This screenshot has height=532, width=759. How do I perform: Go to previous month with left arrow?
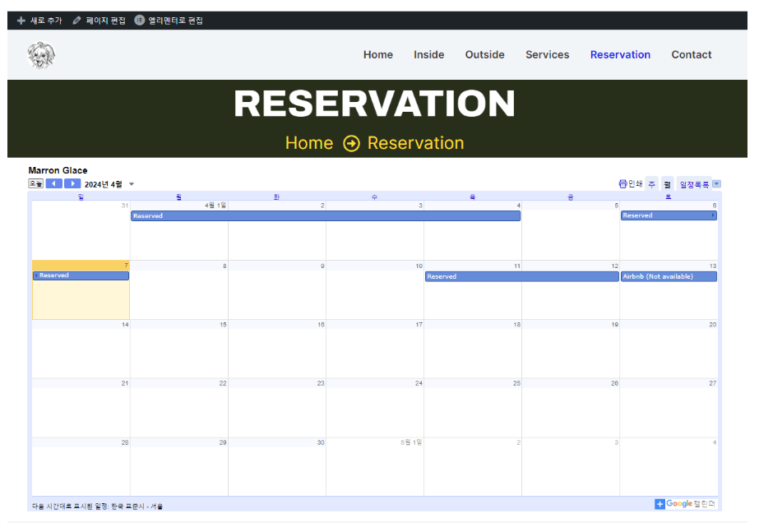coord(54,184)
